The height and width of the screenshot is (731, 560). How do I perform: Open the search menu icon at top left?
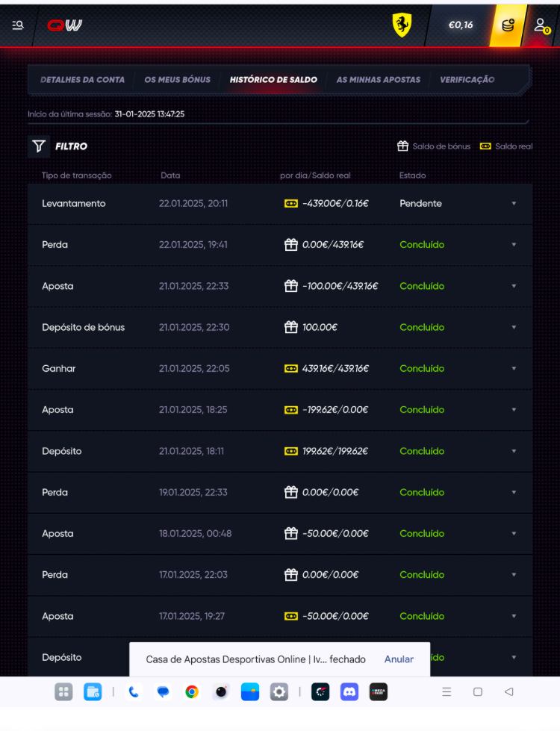click(x=18, y=25)
